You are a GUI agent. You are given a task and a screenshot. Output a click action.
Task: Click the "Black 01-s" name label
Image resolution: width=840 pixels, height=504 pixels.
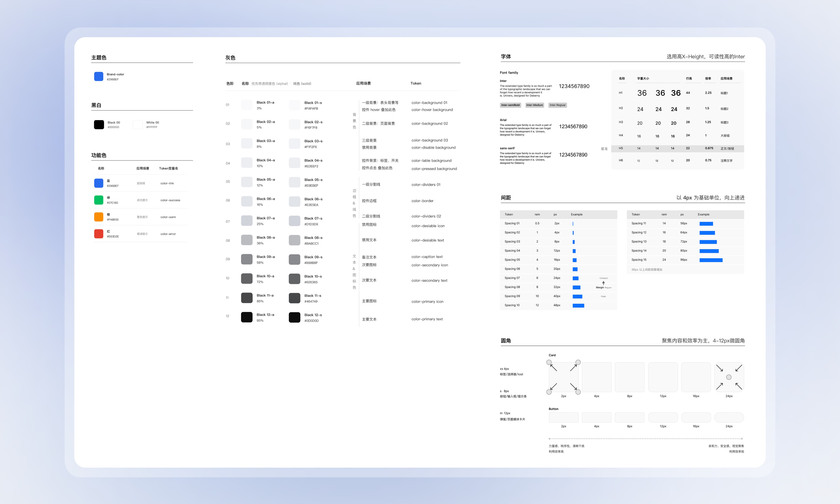pyautogui.click(x=313, y=103)
